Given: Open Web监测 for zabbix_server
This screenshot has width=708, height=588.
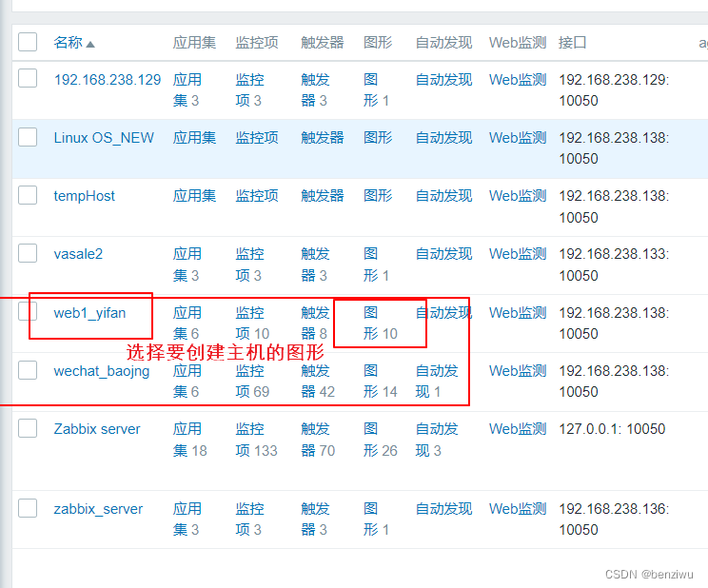Looking at the screenshot, I should coord(518,509).
